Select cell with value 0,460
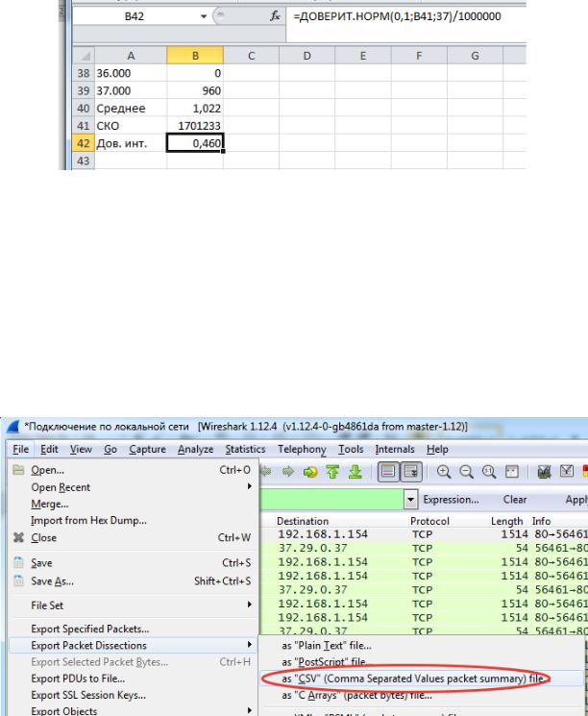The width and height of the screenshot is (588, 716). tap(195, 143)
